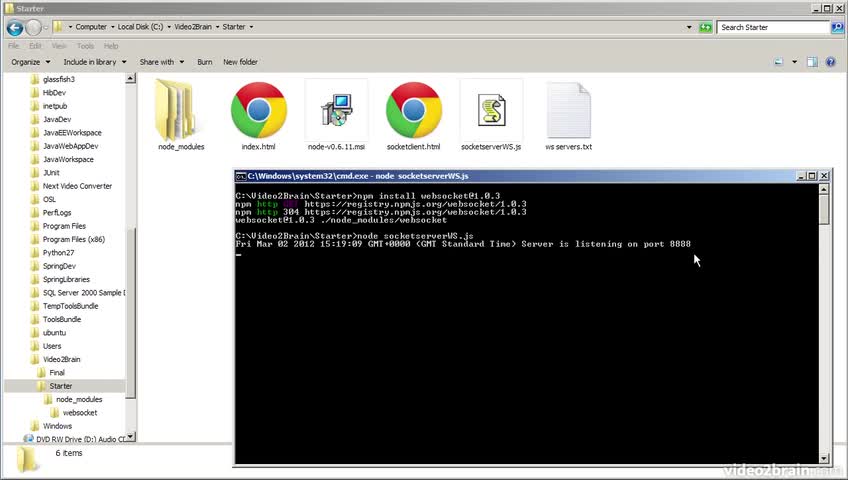
Task: Open the Share with dropdown
Action: (x=162, y=62)
